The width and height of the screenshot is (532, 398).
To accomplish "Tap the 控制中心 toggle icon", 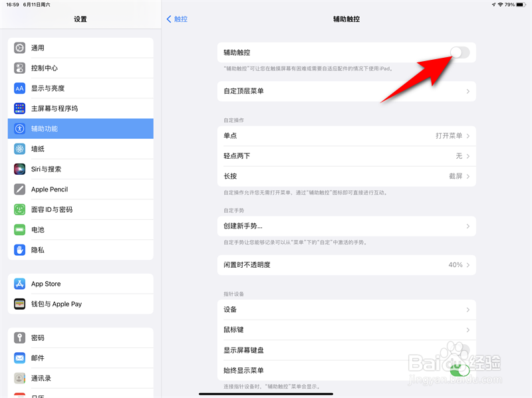I will click(x=20, y=68).
